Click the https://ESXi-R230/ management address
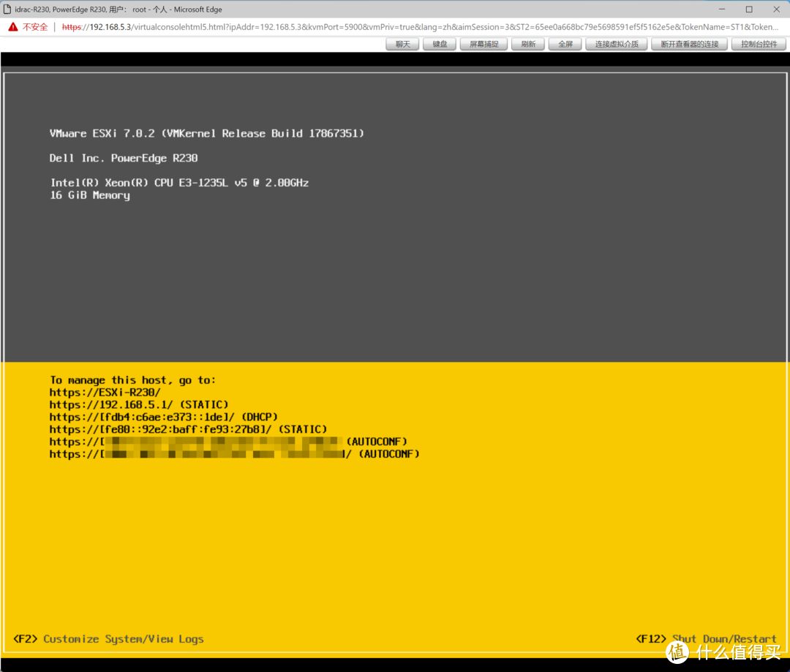 pyautogui.click(x=105, y=393)
